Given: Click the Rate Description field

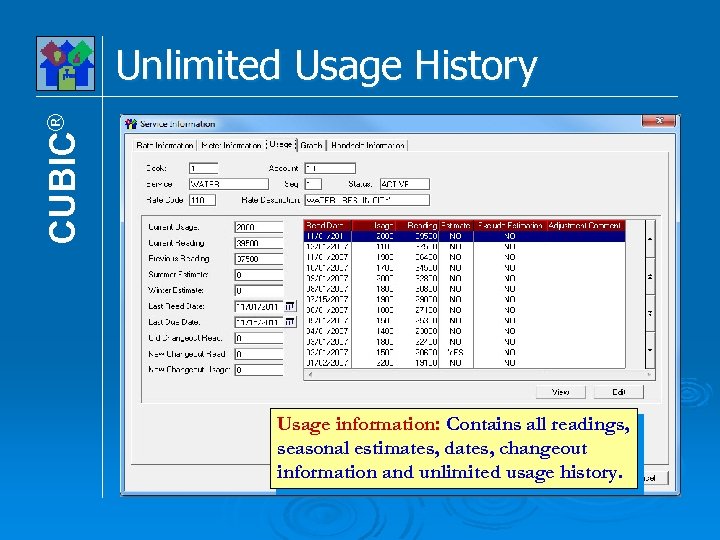Looking at the screenshot, I should (367, 200).
